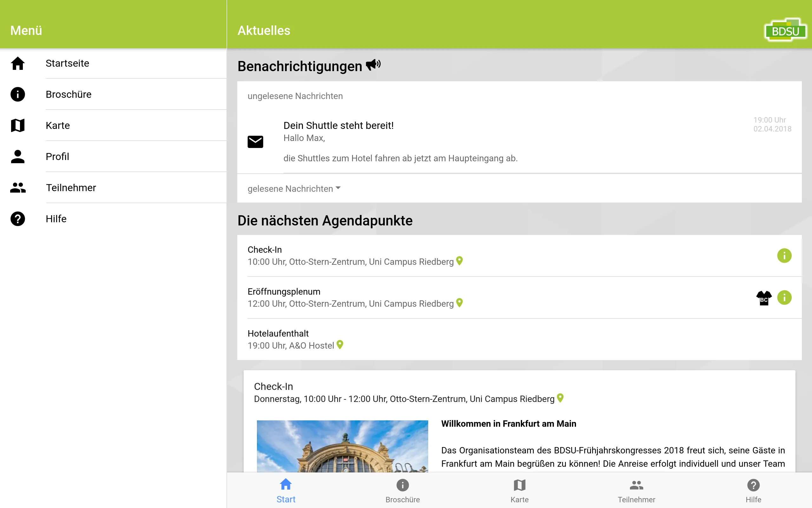This screenshot has height=508, width=812.
Task: Click 'Die nächsten Agendapunkte' heading
Action: (325, 221)
